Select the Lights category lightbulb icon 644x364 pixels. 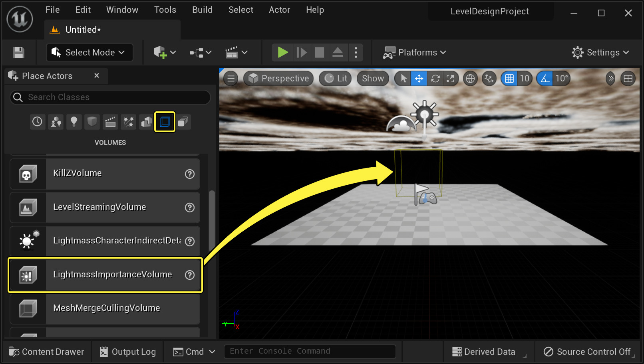[74, 122]
